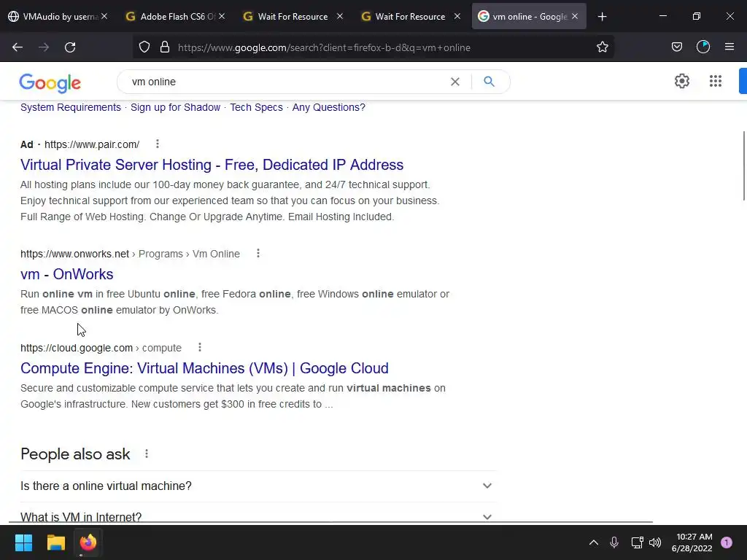
Task: Open Virtual Private Server Hosting ad link
Action: pos(212,165)
